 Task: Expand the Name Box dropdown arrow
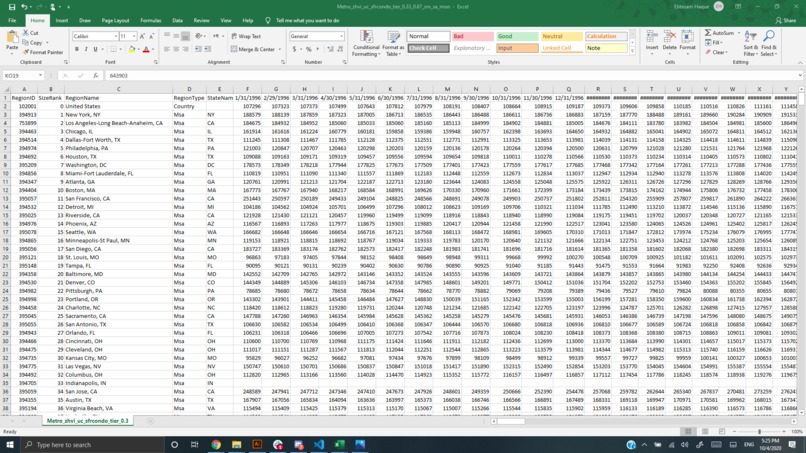pos(40,76)
